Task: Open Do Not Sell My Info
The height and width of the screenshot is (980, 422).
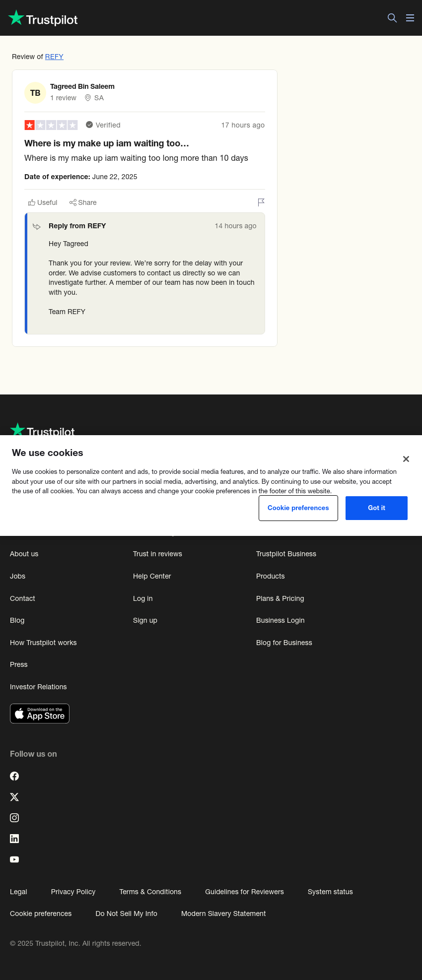Action: (x=126, y=914)
